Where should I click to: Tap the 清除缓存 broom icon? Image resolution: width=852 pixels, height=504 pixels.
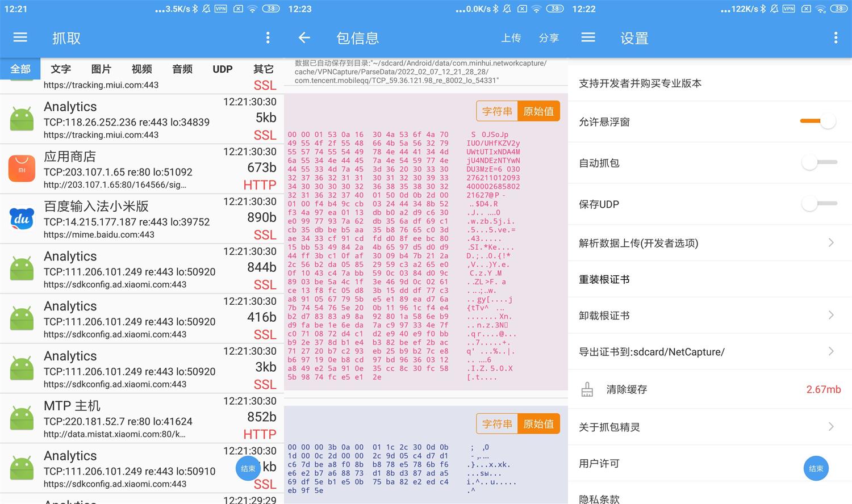pos(587,389)
